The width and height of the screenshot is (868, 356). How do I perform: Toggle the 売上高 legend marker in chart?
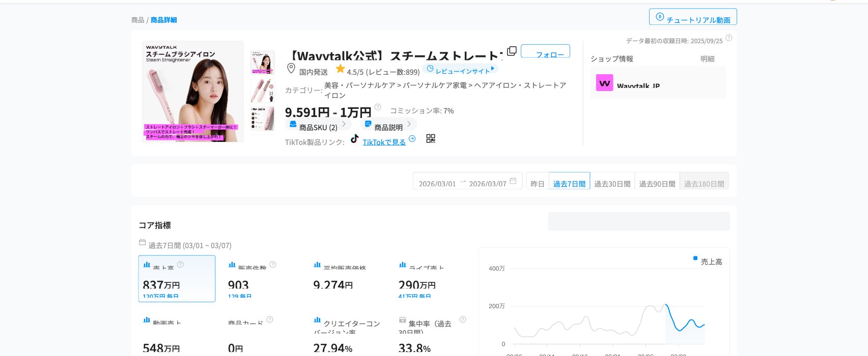click(695, 258)
